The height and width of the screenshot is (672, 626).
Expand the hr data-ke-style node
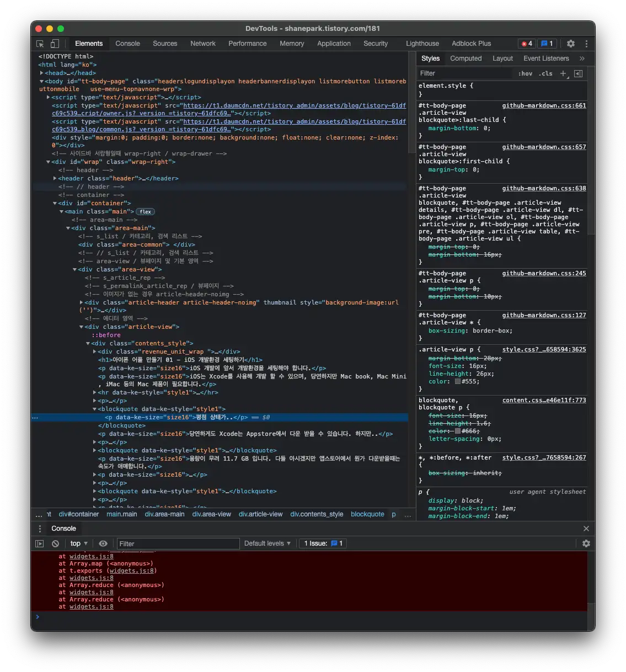pos(94,392)
